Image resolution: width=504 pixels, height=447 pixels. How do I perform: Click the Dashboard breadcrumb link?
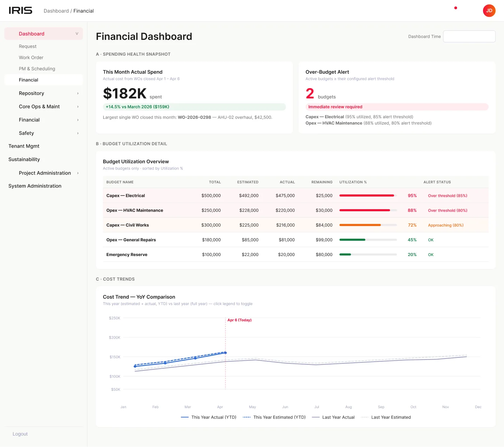pyautogui.click(x=56, y=11)
